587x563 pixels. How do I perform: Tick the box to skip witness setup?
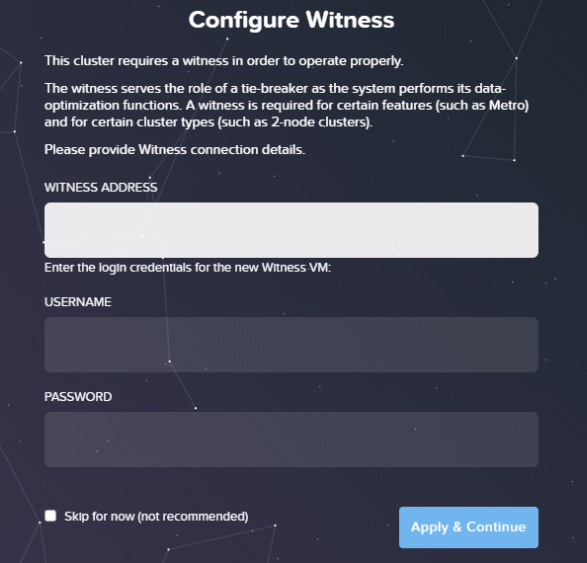click(51, 516)
